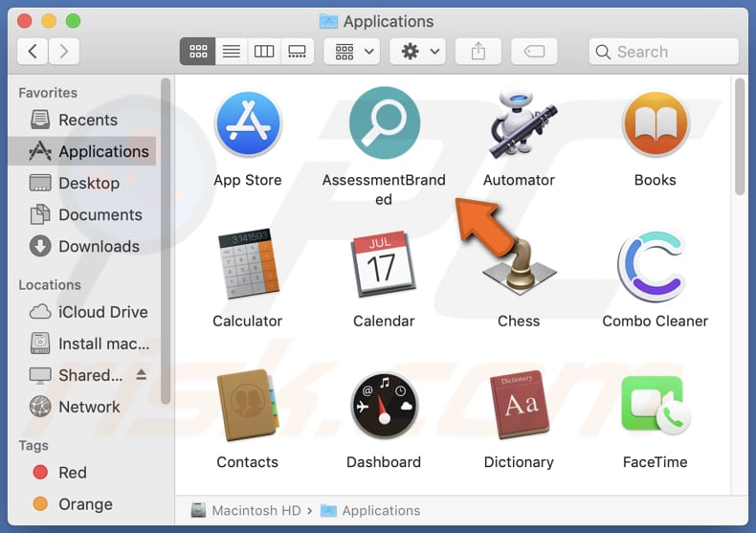Image resolution: width=756 pixels, height=533 pixels.
Task: Click Applications in the path bar
Action: (x=370, y=510)
